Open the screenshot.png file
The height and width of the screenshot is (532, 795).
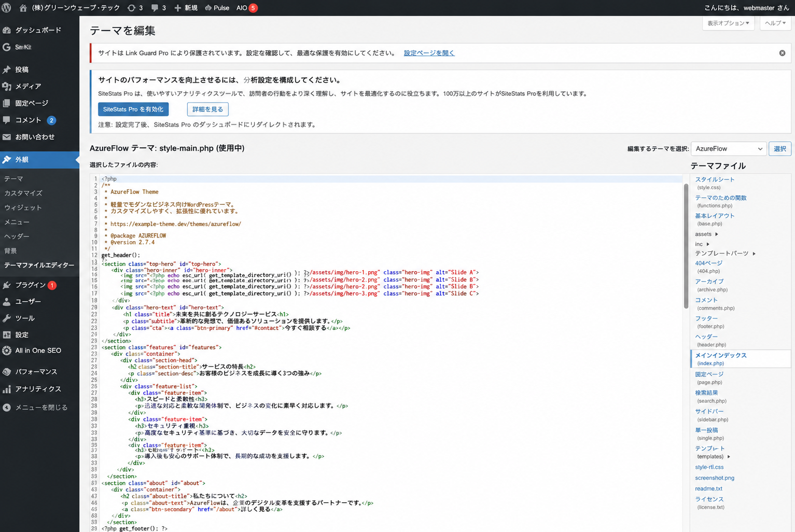click(715, 478)
